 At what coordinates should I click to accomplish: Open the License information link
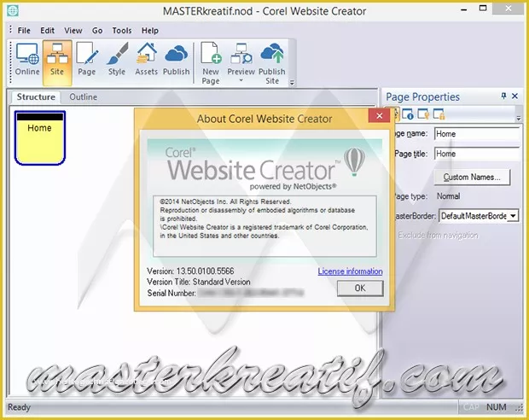(350, 271)
